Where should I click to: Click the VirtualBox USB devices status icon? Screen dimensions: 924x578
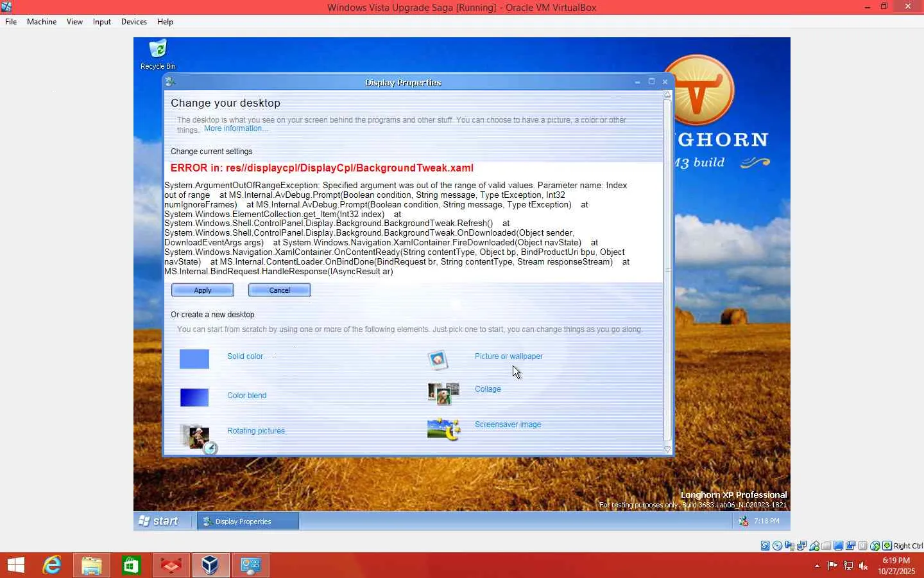[814, 546]
